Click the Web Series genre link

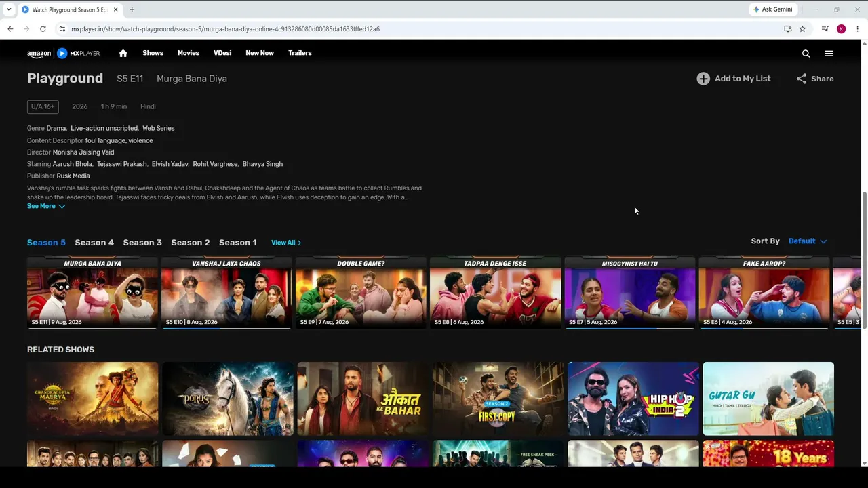[x=158, y=128]
